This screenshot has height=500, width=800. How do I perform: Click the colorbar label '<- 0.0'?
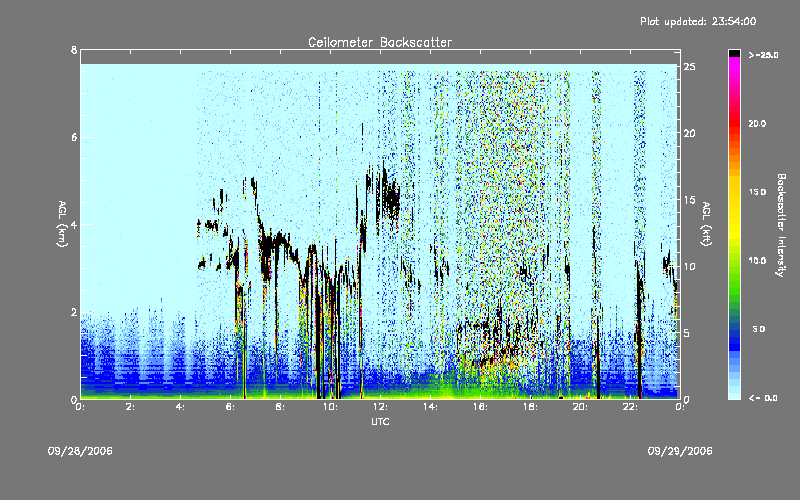click(x=763, y=398)
